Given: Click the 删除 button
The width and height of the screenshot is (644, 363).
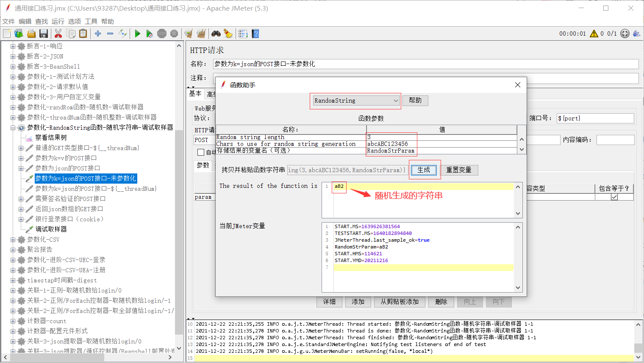Looking at the screenshot, I should pyautogui.click(x=441, y=302).
